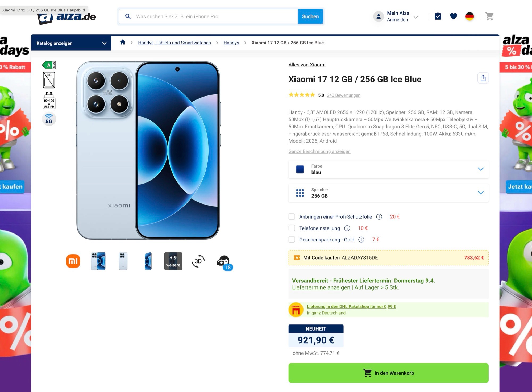The image size is (532, 392).
Task: Open the 240 Bewertungen reviews link
Action: click(x=343, y=95)
